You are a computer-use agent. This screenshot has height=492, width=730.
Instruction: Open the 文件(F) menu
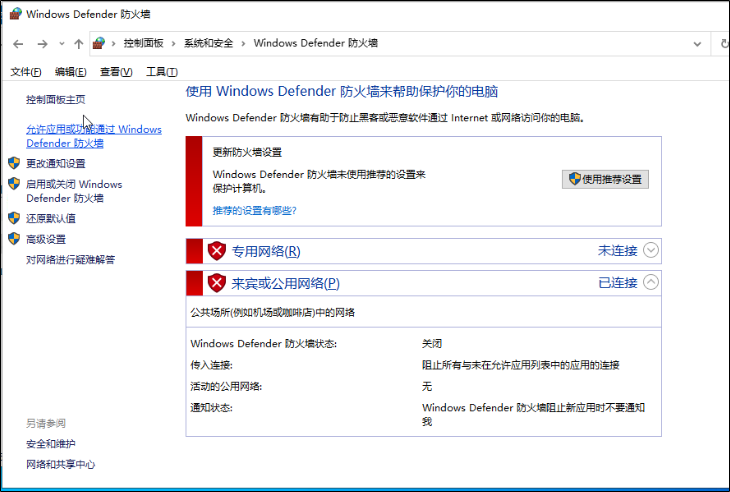tap(26, 72)
